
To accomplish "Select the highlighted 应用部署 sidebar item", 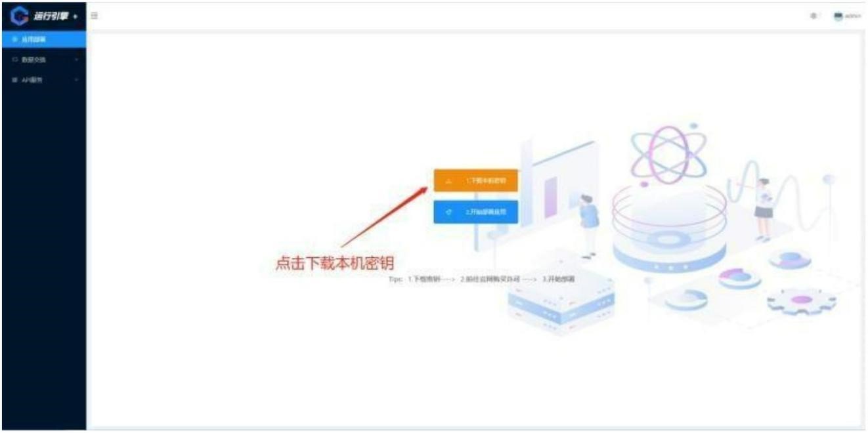I will click(43, 39).
